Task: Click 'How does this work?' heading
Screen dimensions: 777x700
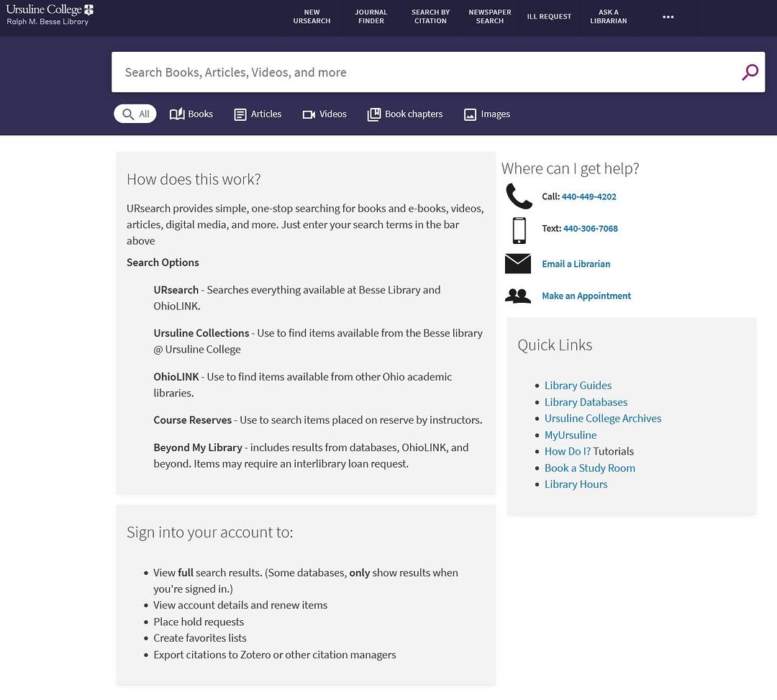Action: pos(194,179)
